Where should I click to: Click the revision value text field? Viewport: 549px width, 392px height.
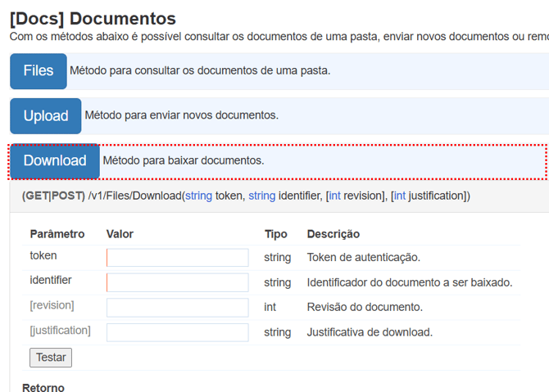tap(178, 308)
